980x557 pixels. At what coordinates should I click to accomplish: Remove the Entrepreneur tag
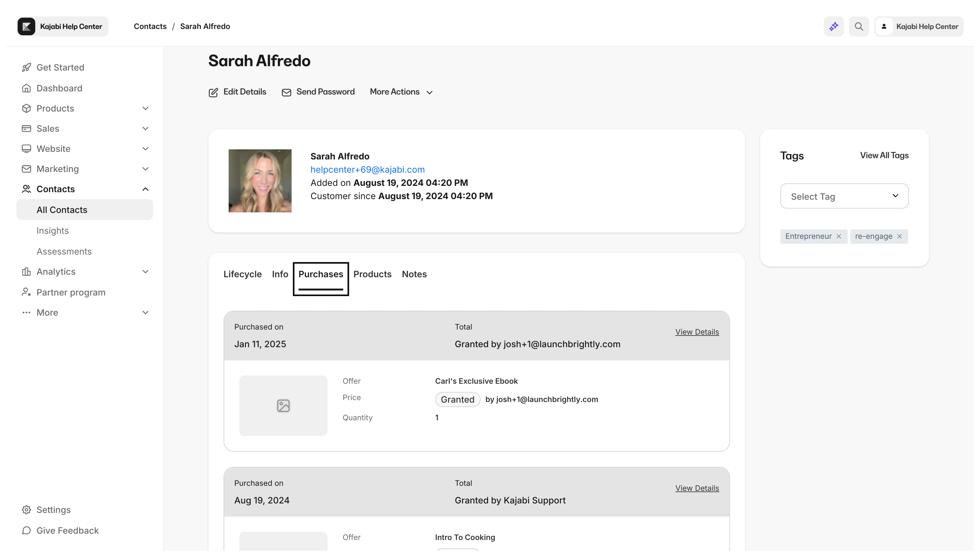[x=839, y=236]
